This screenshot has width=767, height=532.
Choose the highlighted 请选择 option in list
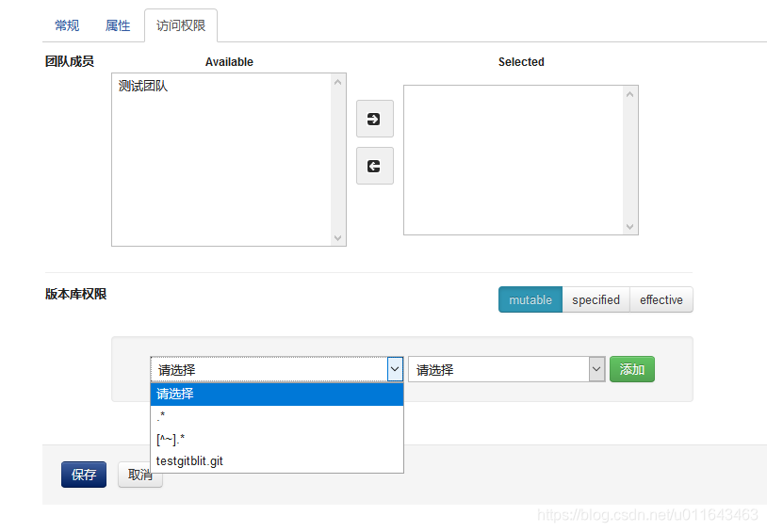pos(277,394)
